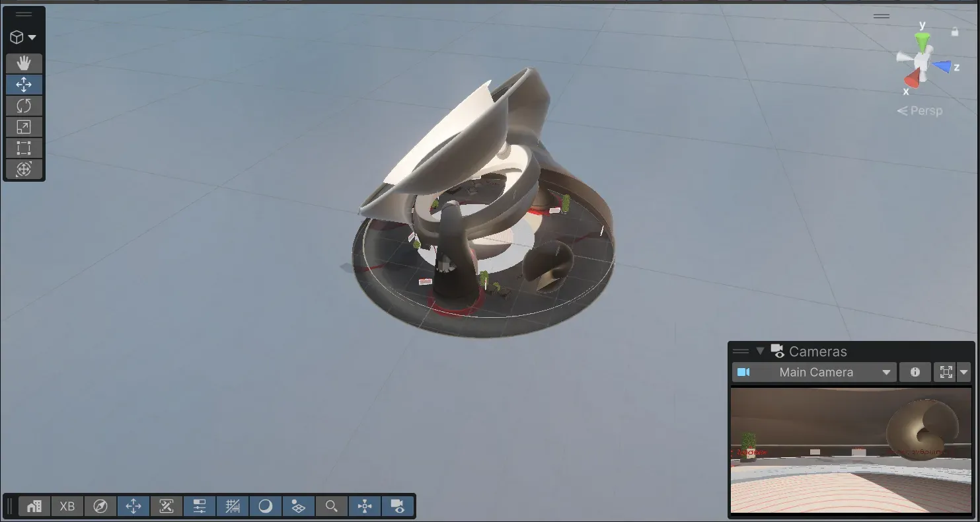Toggle the scene view rotation lock
This screenshot has width=980, height=522.
point(955,31)
